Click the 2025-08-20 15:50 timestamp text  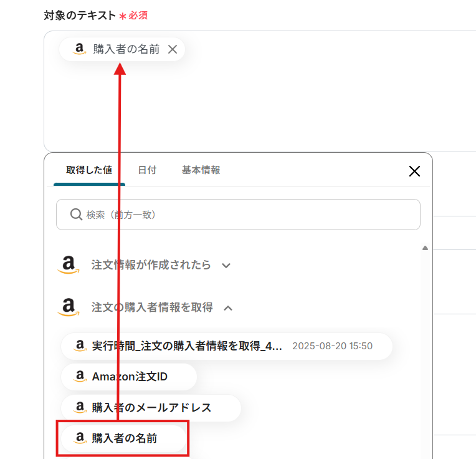tap(333, 346)
